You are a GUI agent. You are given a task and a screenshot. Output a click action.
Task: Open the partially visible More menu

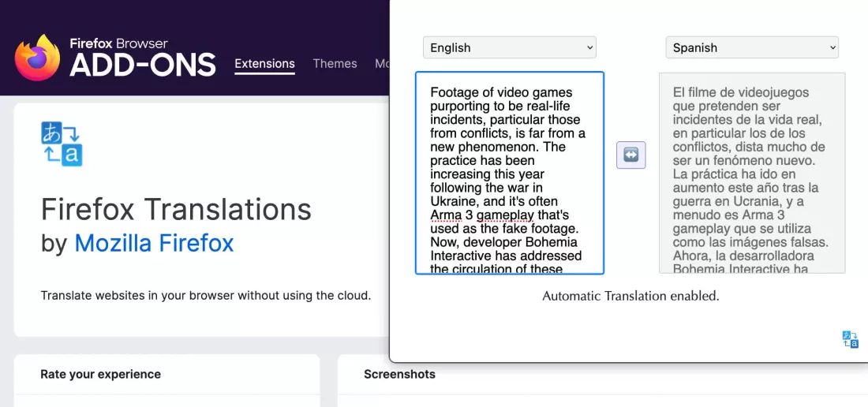[x=382, y=64]
